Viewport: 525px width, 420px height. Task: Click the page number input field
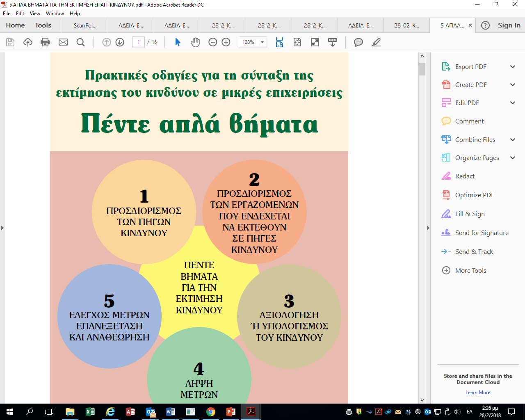point(139,42)
